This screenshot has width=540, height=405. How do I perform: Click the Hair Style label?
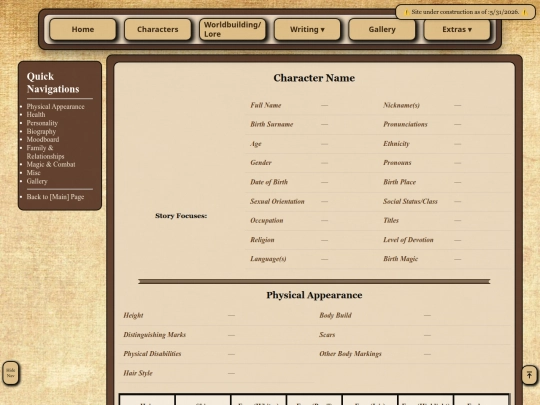(138, 373)
